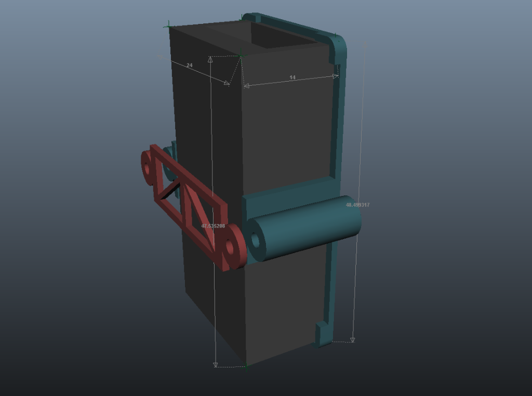
Task: Click arrowhead at bottom of 47.535208 line
Action: pyautogui.click(x=216, y=365)
